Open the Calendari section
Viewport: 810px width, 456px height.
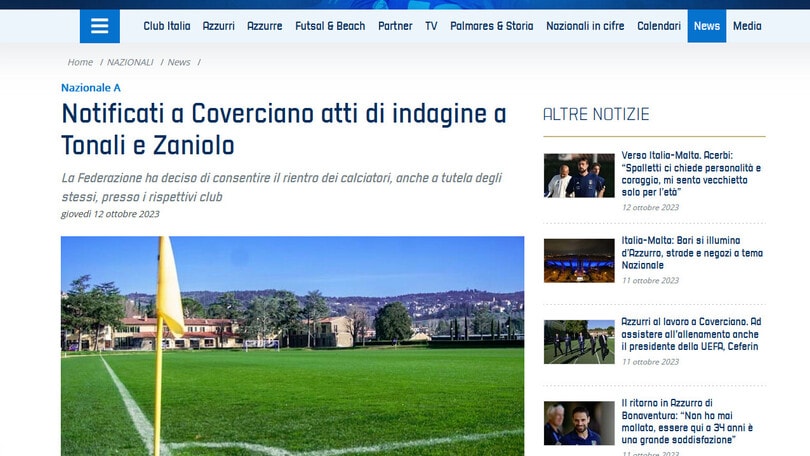tap(659, 26)
